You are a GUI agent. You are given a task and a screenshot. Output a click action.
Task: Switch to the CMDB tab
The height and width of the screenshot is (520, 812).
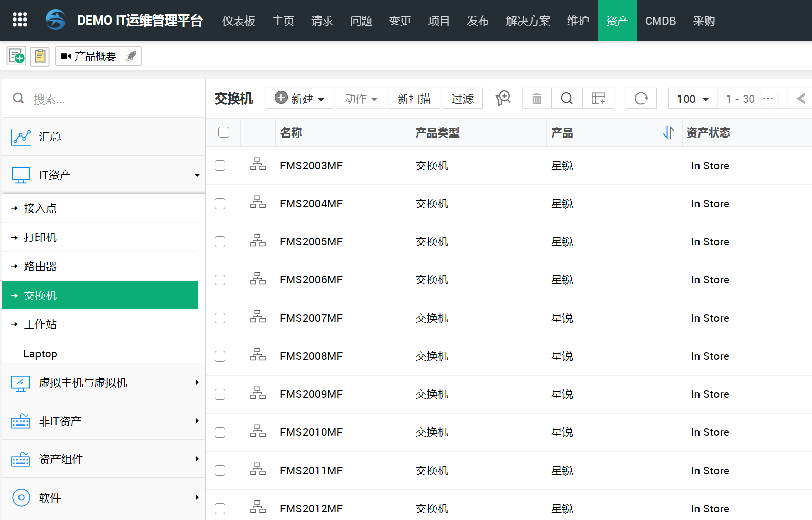point(660,21)
